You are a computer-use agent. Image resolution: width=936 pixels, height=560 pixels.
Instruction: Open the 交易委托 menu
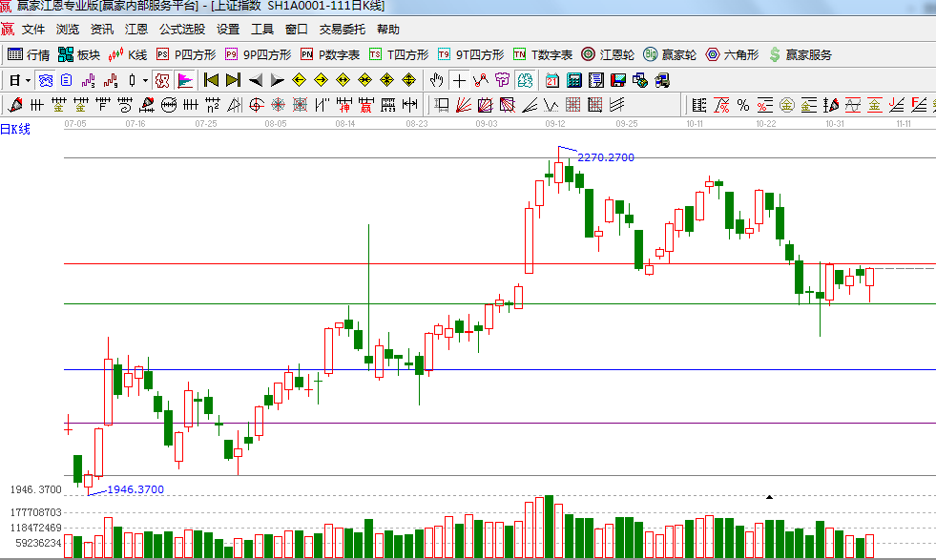[x=342, y=30]
